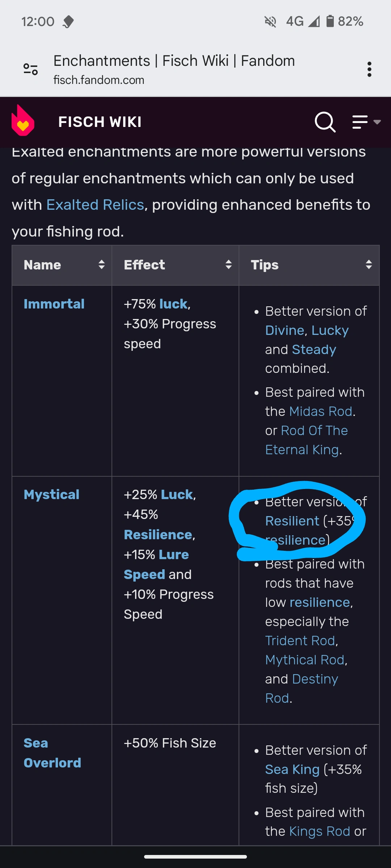The width and height of the screenshot is (391, 868).
Task: Open the Fisch Wiki navigation menu
Action: tap(366, 122)
